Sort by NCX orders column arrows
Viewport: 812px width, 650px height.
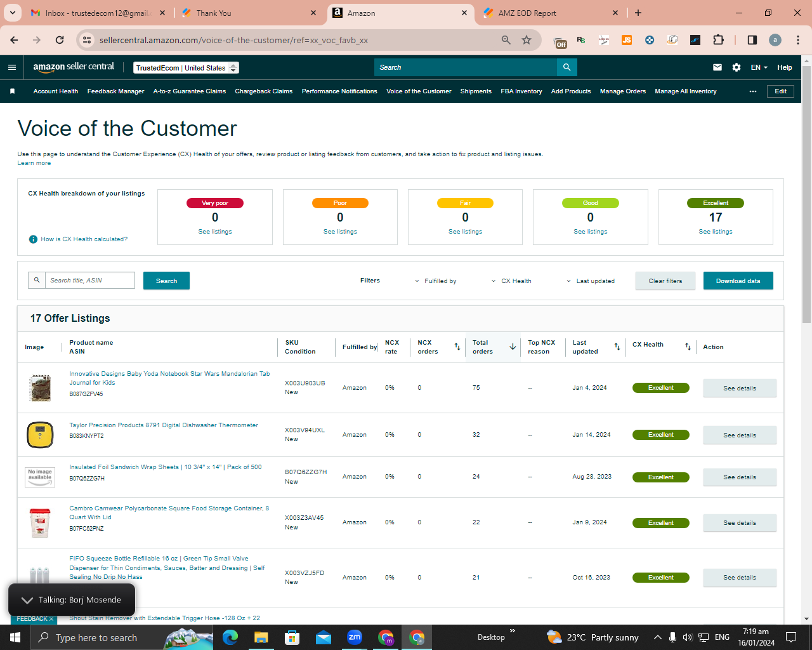(x=457, y=347)
